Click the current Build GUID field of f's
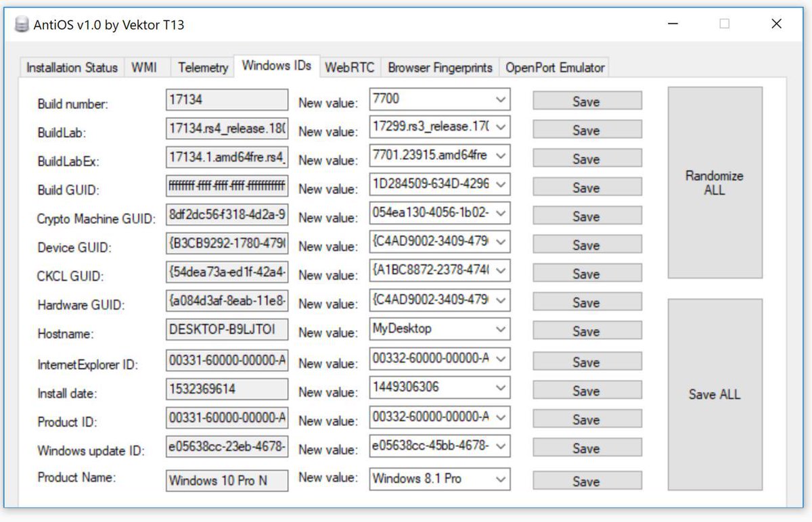812x522 pixels. tap(227, 185)
